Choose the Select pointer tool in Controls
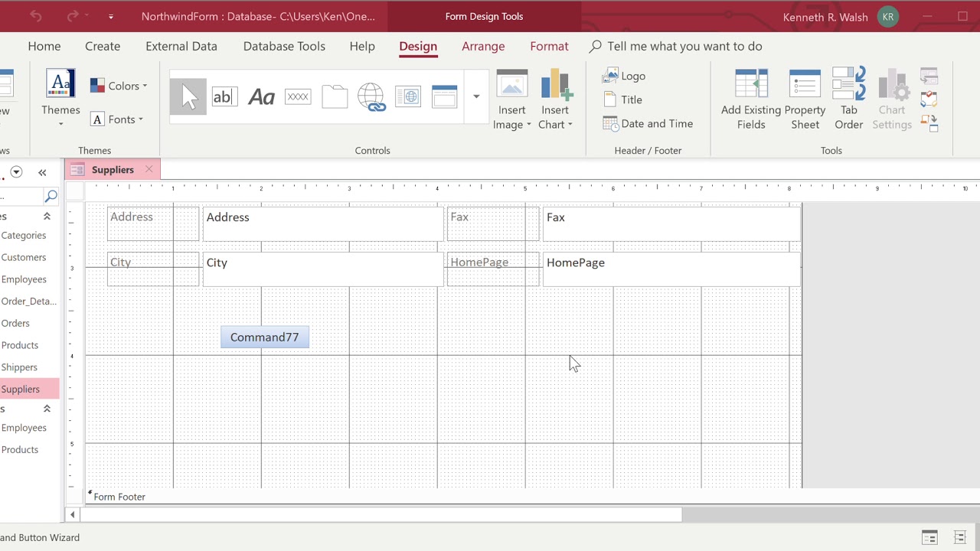 click(188, 97)
